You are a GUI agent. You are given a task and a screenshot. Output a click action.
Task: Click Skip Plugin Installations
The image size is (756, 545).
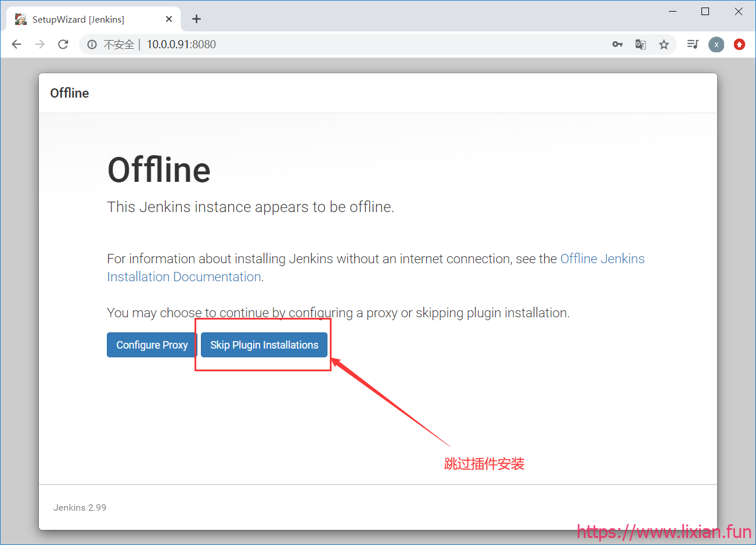[264, 345]
